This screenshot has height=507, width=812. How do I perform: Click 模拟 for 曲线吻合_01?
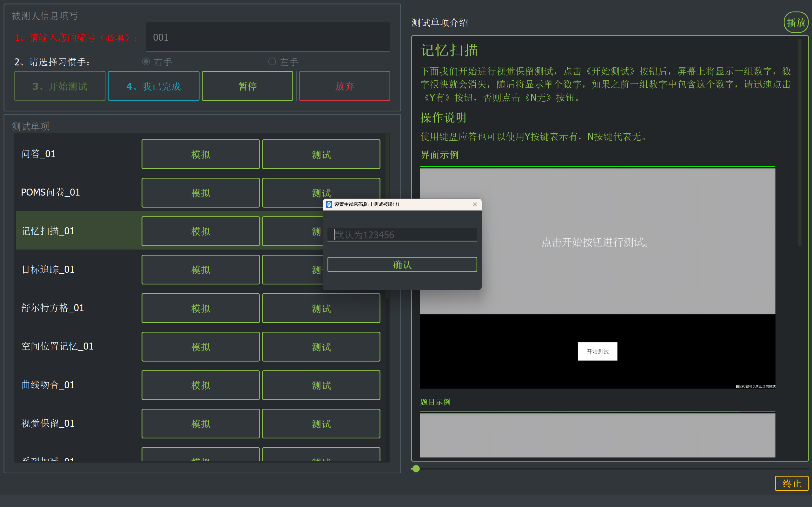pos(201,385)
